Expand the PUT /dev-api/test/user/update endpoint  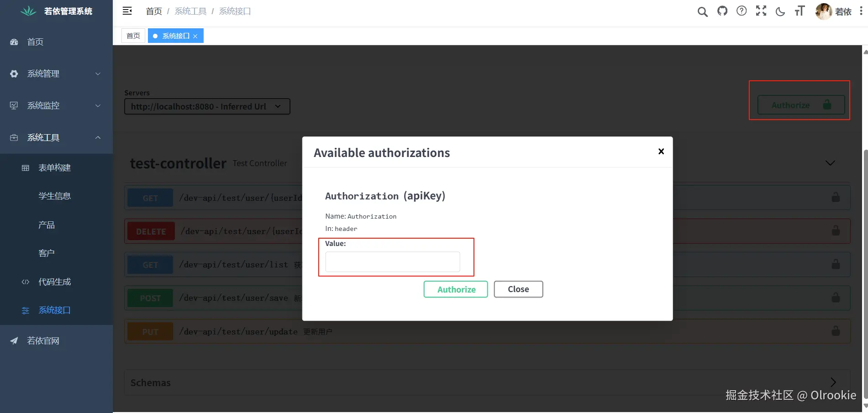[x=487, y=332]
